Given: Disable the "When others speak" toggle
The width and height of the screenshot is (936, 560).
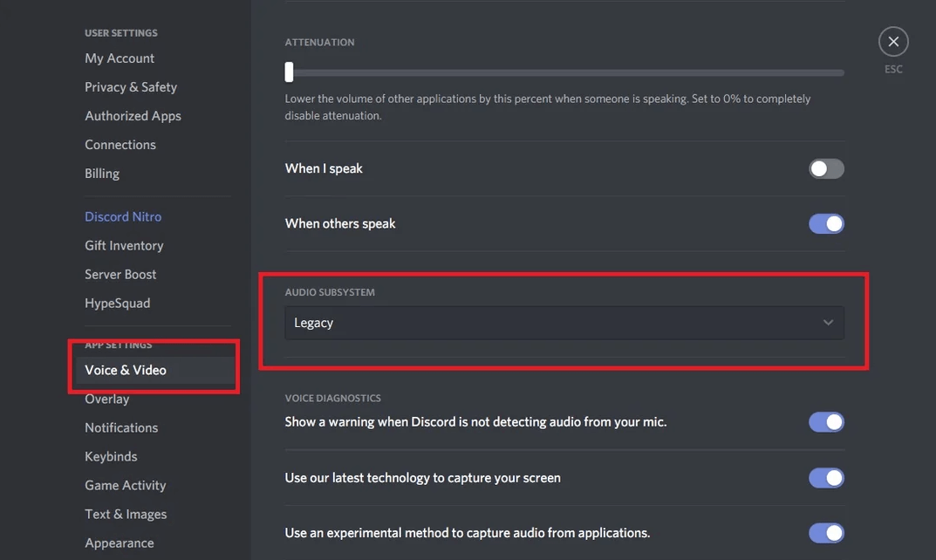Looking at the screenshot, I should 826,223.
